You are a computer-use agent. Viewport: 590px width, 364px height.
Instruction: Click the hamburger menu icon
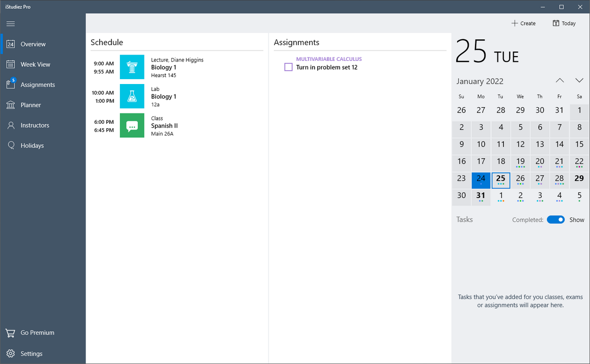tap(10, 24)
